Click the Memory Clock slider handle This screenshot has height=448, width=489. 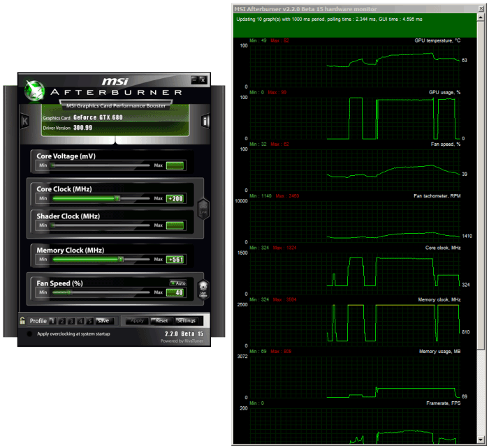point(121,260)
